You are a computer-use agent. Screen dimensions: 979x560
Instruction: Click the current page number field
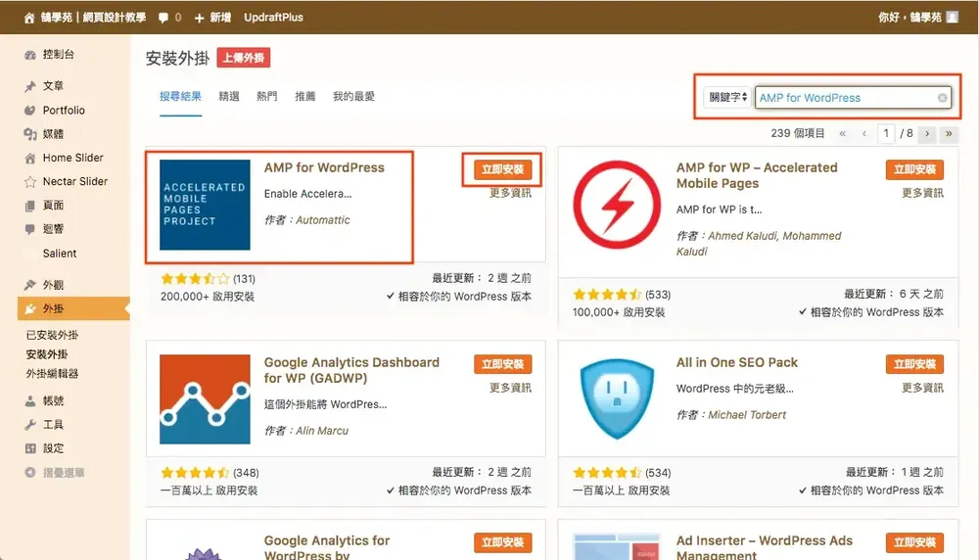pyautogui.click(x=886, y=133)
